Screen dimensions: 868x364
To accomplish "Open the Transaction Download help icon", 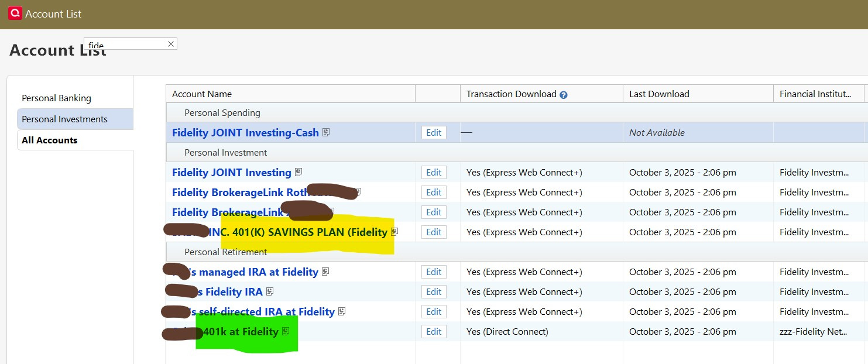I will pos(563,95).
